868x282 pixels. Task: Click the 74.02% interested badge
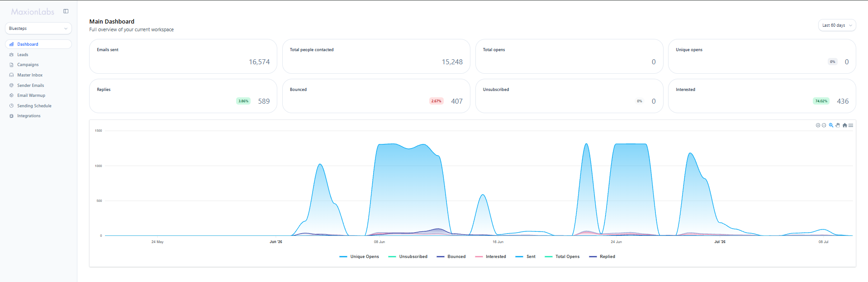[x=821, y=101]
